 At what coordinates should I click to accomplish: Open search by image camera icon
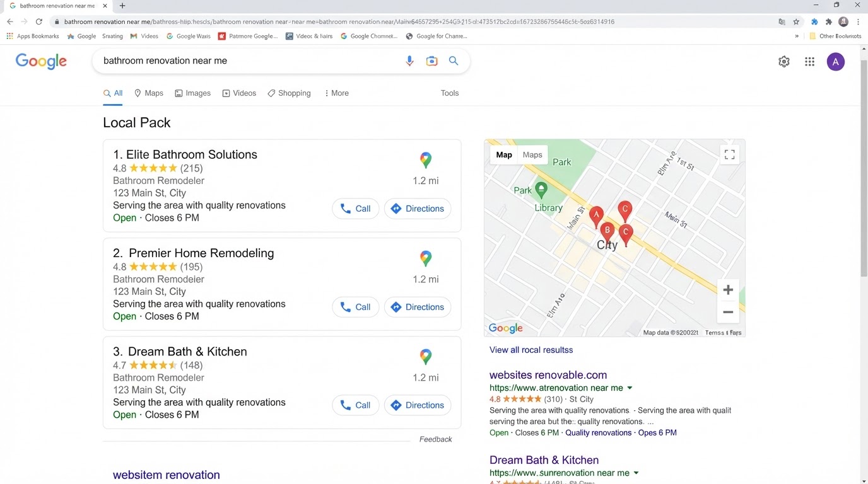coord(431,61)
